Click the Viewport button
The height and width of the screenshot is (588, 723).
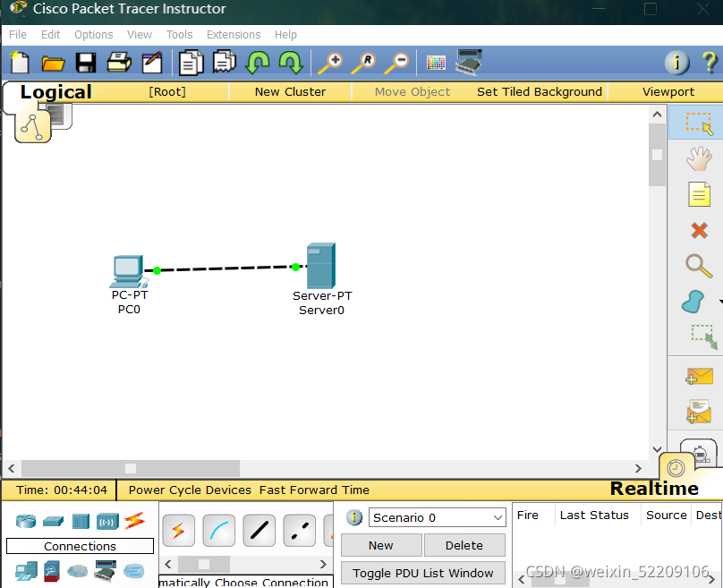click(x=668, y=92)
